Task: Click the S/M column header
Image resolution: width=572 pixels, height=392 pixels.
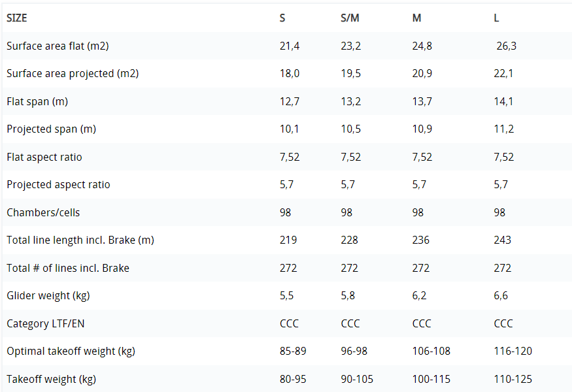Action: pyautogui.click(x=350, y=18)
